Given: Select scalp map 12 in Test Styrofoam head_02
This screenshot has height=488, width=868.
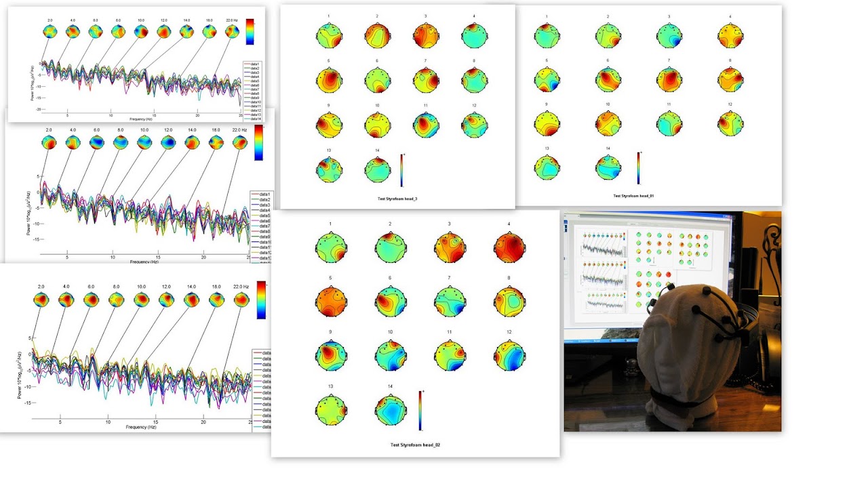Looking at the screenshot, I should [509, 355].
